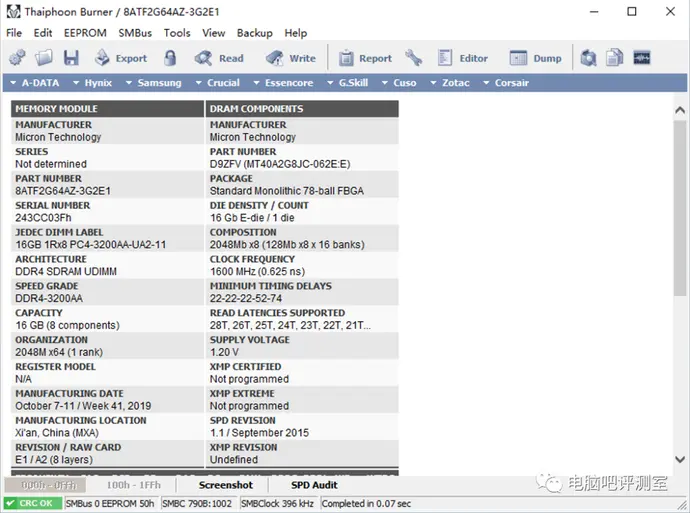Switch to the SPD Audit tab
The image size is (690, 513).
point(314,485)
